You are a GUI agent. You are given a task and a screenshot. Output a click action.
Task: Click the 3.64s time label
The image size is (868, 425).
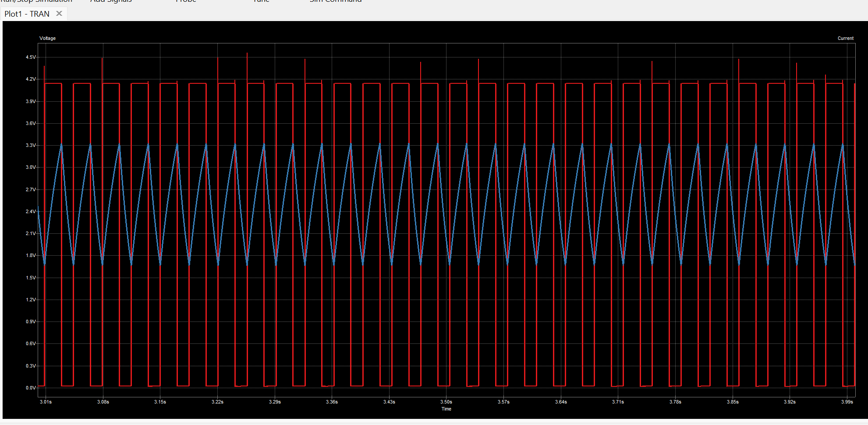[561, 402]
